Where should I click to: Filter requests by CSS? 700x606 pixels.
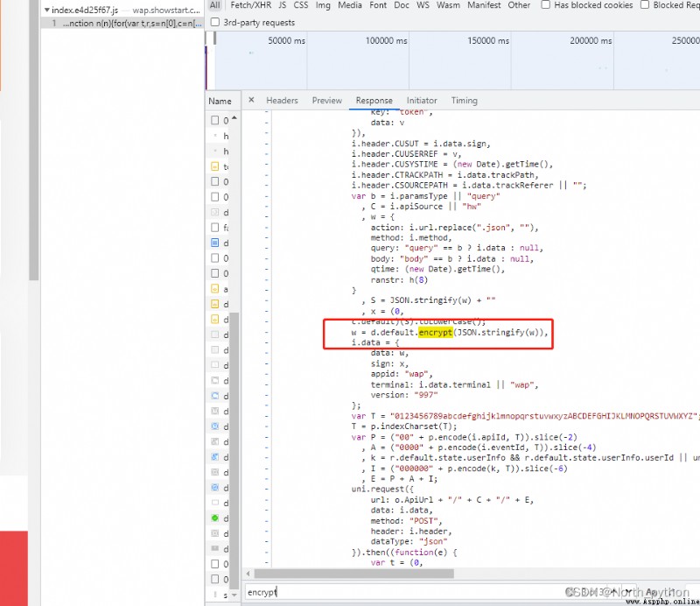click(300, 5)
